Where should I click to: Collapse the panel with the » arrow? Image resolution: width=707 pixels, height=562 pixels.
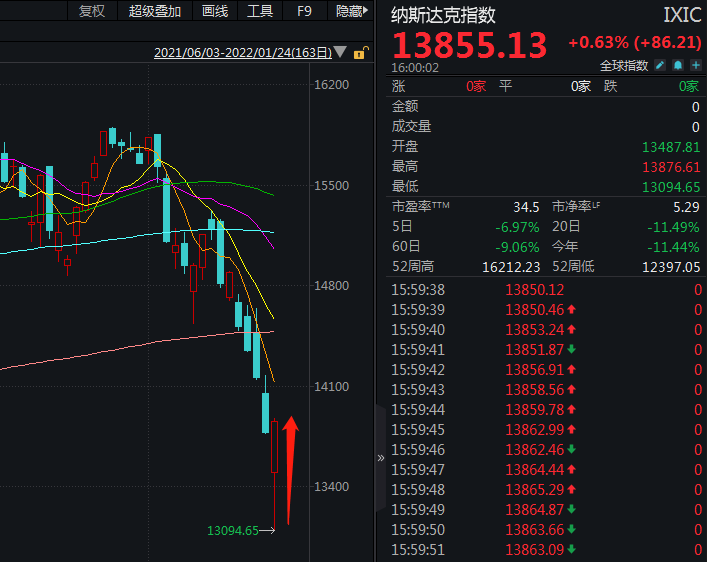[x=381, y=458]
